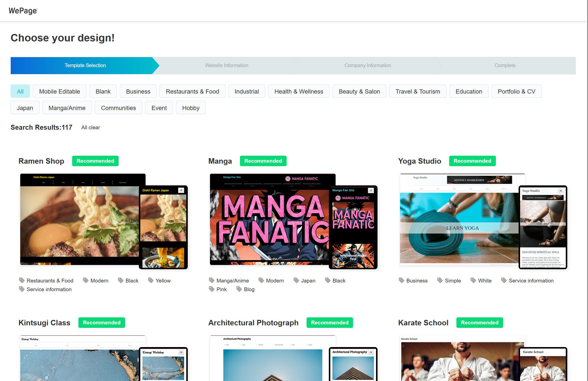The height and width of the screenshot is (381, 588).
Task: Go to Complete step
Action: click(505, 65)
